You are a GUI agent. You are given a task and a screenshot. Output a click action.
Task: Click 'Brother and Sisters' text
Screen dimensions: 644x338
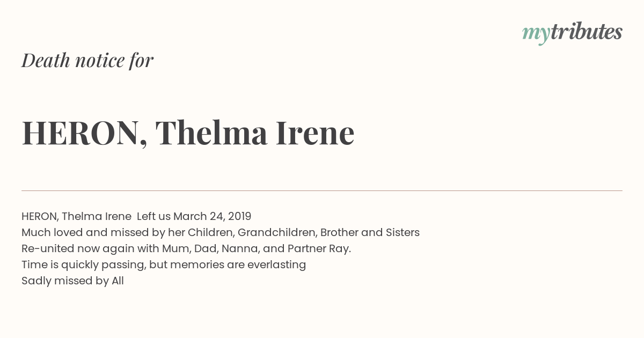(370, 232)
